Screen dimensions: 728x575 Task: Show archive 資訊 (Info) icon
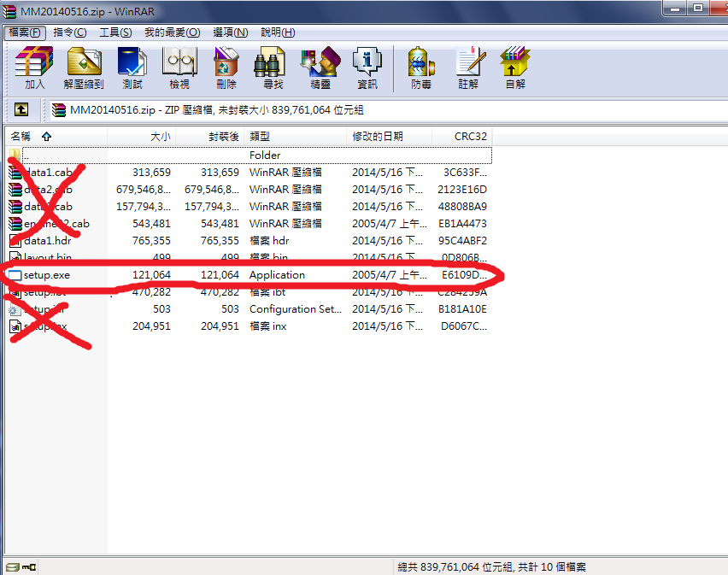click(367, 67)
